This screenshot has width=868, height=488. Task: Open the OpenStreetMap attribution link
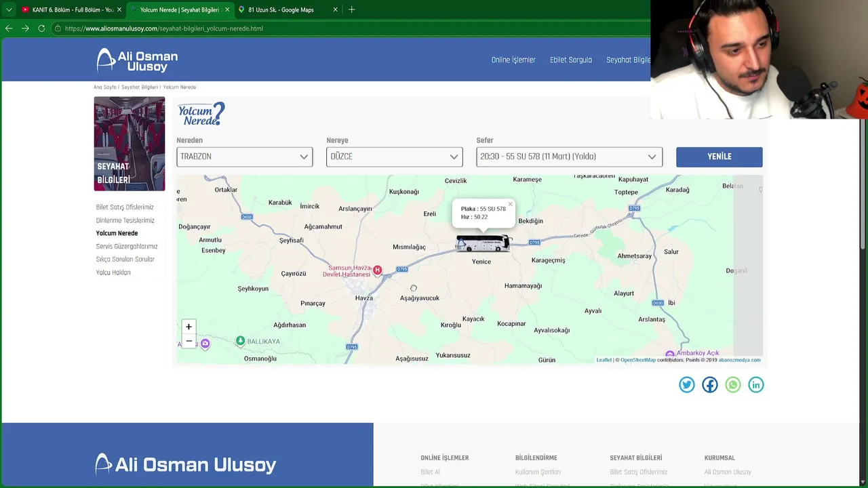click(638, 360)
